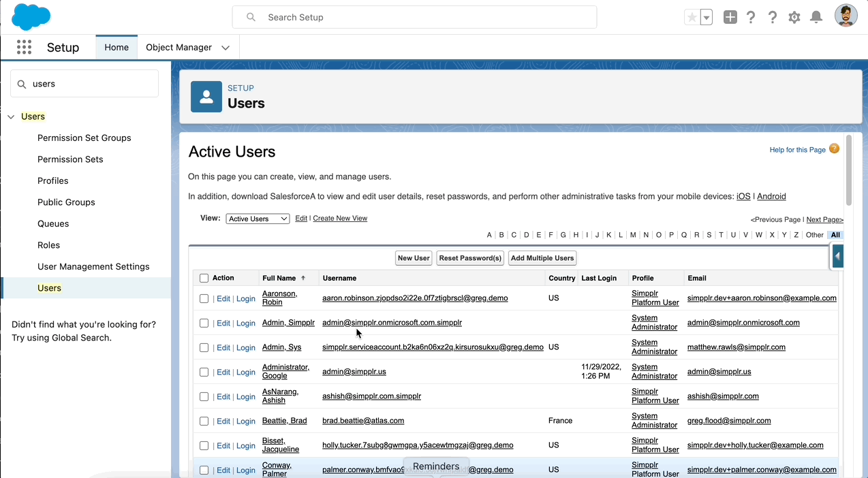The height and width of the screenshot is (478, 868).
Task: Click the magnifier in Search Setup
Action: [251, 17]
